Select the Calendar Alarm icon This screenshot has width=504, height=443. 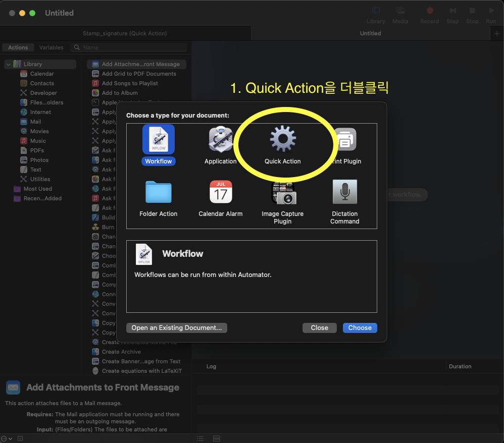(220, 192)
